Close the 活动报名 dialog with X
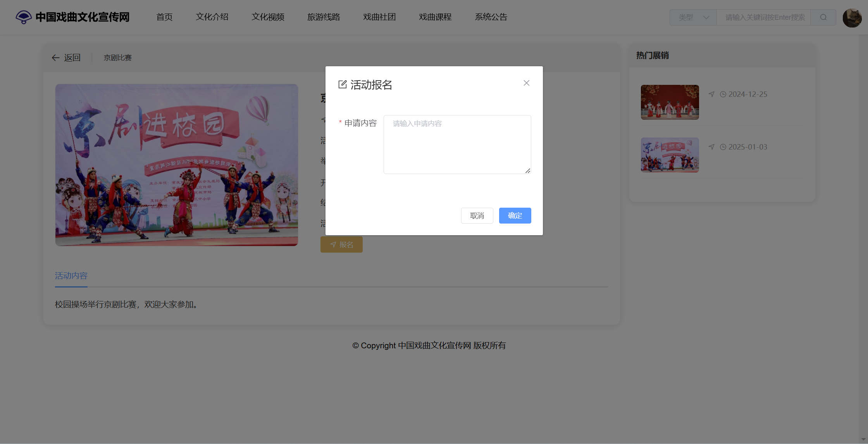The width and height of the screenshot is (868, 444). pos(526,83)
